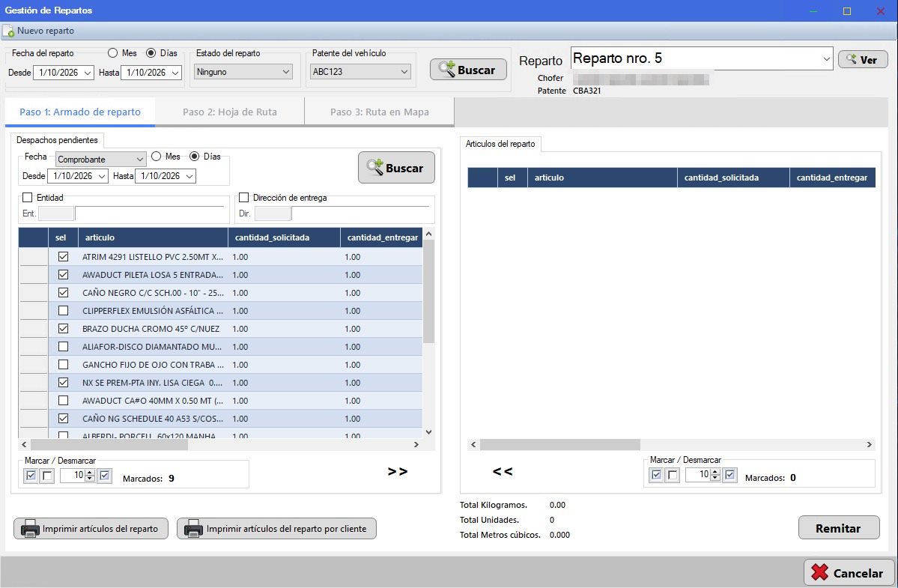
Task: Mark next N pending dispatches icon
Action: tap(104, 476)
